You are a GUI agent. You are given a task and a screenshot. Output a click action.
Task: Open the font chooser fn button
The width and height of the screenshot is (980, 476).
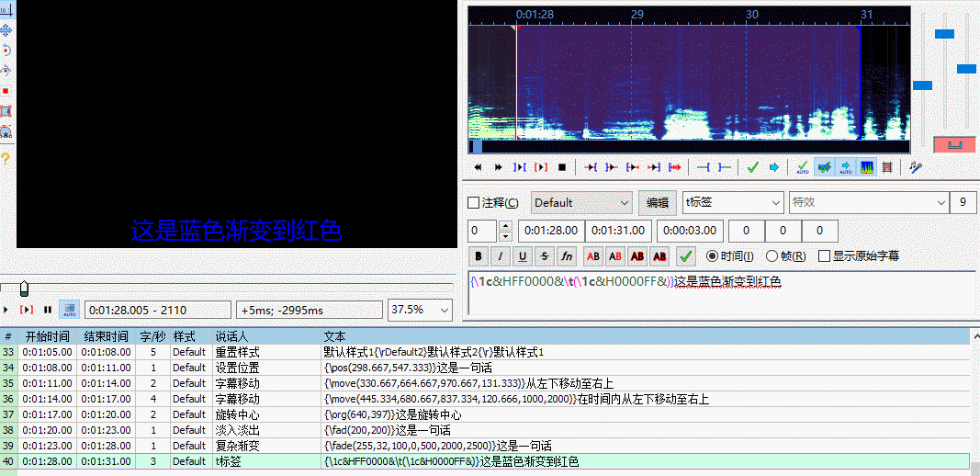point(566,255)
